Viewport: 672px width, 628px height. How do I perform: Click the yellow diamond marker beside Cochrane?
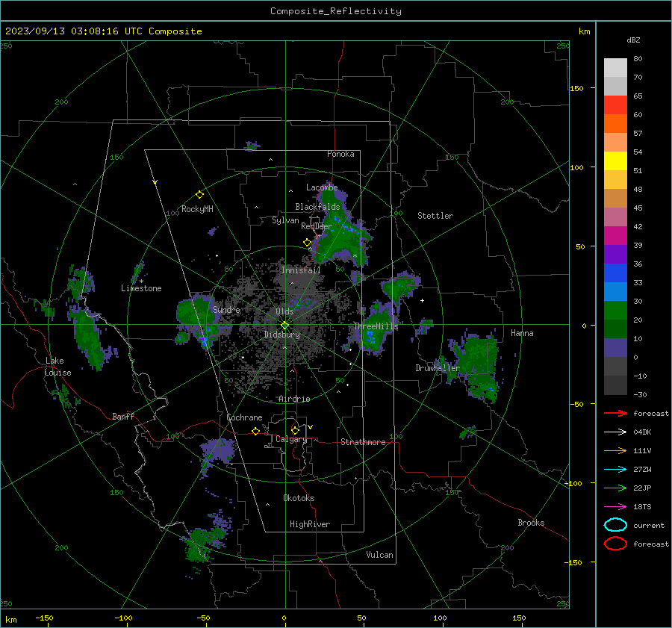(x=256, y=432)
